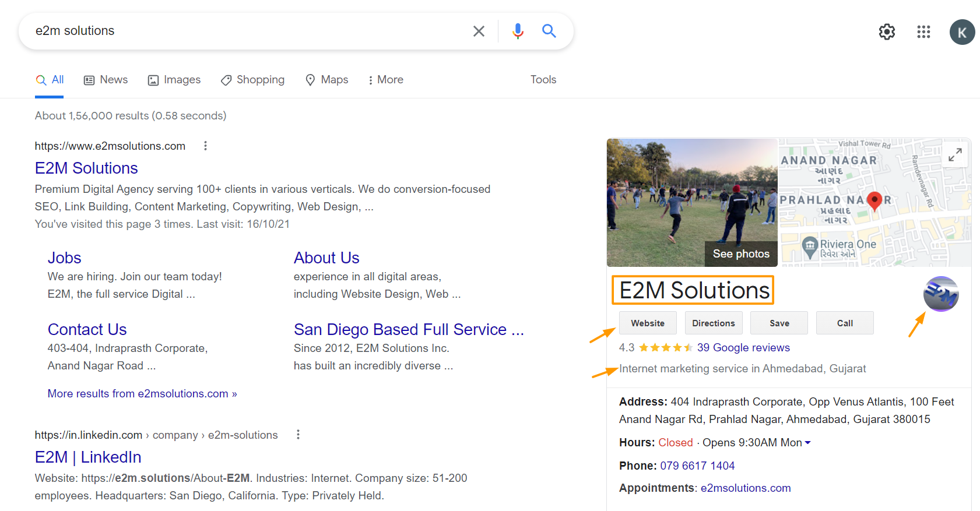The width and height of the screenshot is (980, 511).
Task: Expand the business hours dropdown arrow
Action: (x=808, y=443)
